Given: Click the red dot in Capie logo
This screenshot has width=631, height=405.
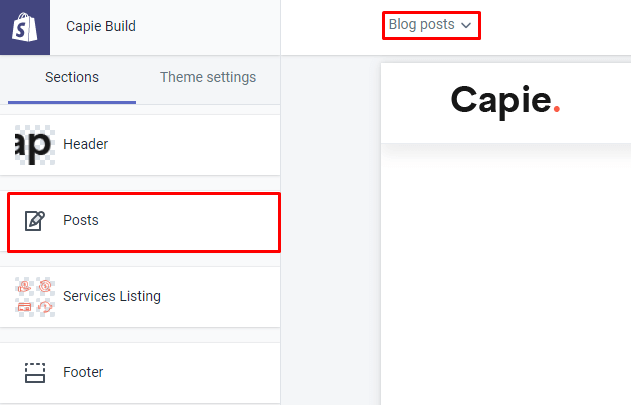Looking at the screenshot, I should tap(557, 109).
